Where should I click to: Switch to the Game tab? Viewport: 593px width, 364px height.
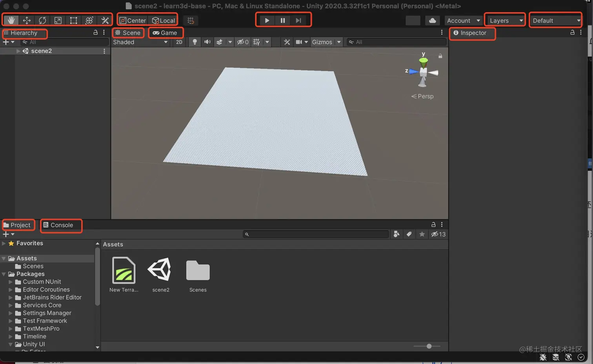click(165, 33)
